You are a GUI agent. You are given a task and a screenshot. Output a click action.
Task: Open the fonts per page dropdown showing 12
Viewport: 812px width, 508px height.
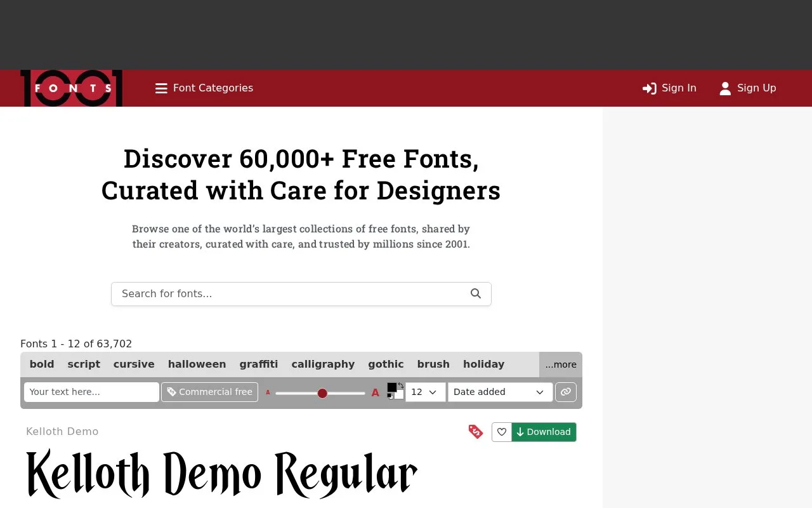(425, 392)
